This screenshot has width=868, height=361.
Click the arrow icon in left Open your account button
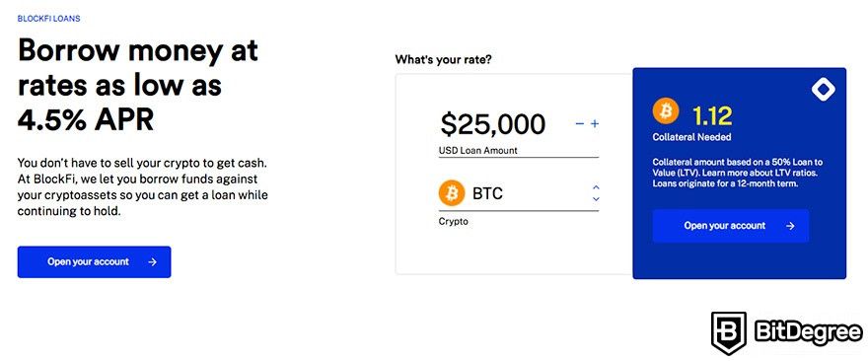[x=152, y=262]
